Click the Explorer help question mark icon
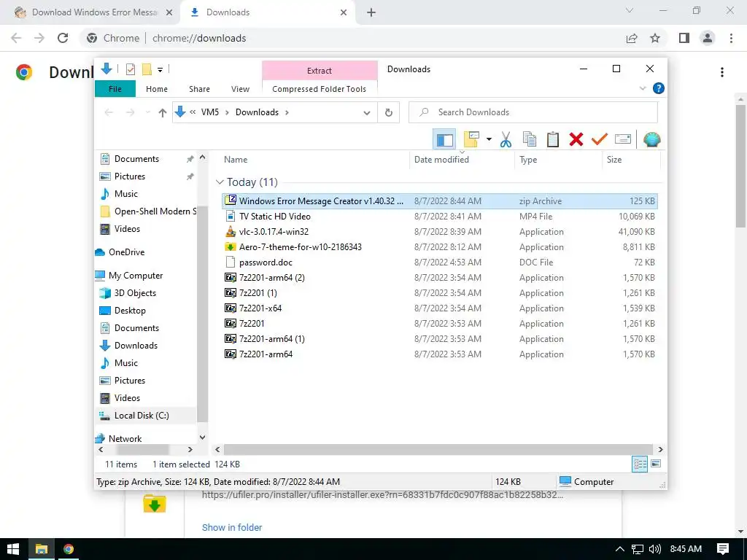The height and width of the screenshot is (560, 747). (x=659, y=88)
